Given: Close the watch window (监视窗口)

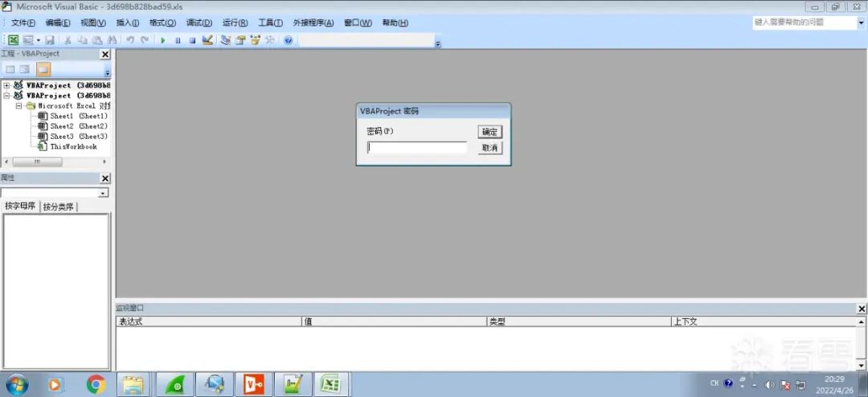Looking at the screenshot, I should click(x=862, y=309).
